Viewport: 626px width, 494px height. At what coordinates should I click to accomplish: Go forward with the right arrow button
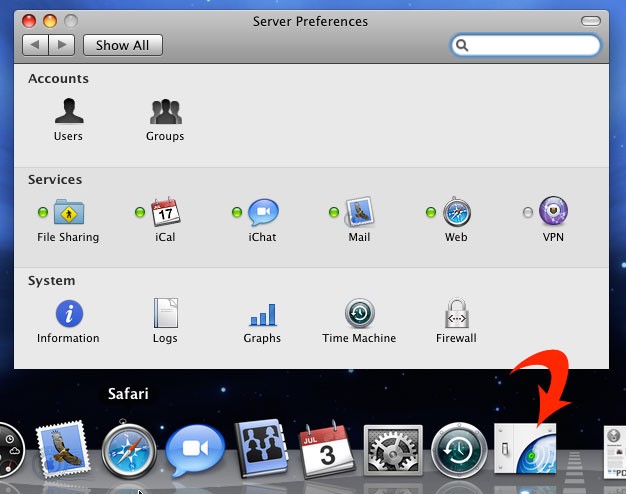click(x=61, y=45)
